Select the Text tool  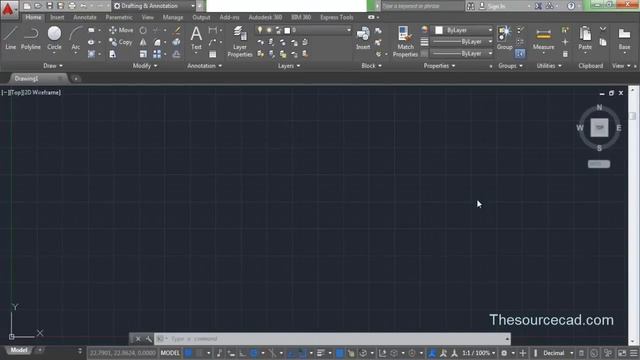pyautogui.click(x=196, y=38)
